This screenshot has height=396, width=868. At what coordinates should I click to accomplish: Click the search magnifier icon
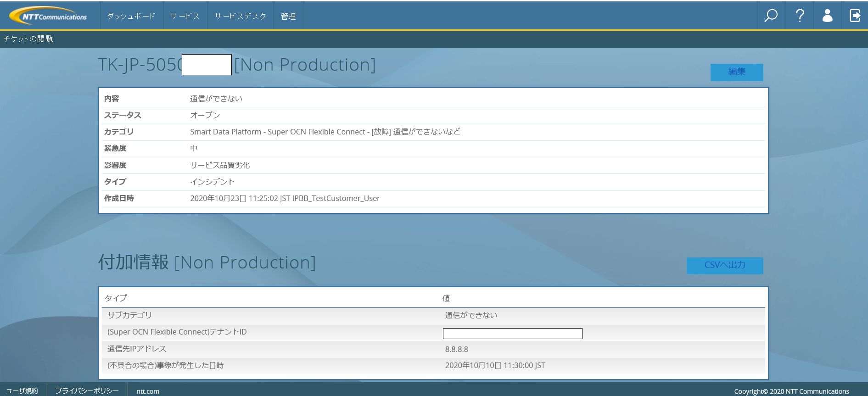click(x=771, y=16)
